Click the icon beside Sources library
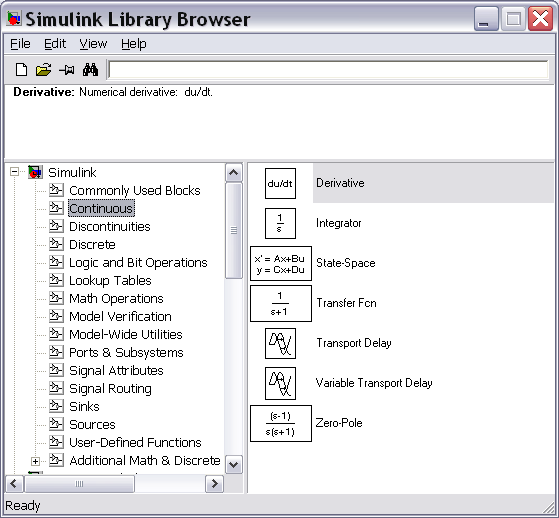 [x=56, y=424]
